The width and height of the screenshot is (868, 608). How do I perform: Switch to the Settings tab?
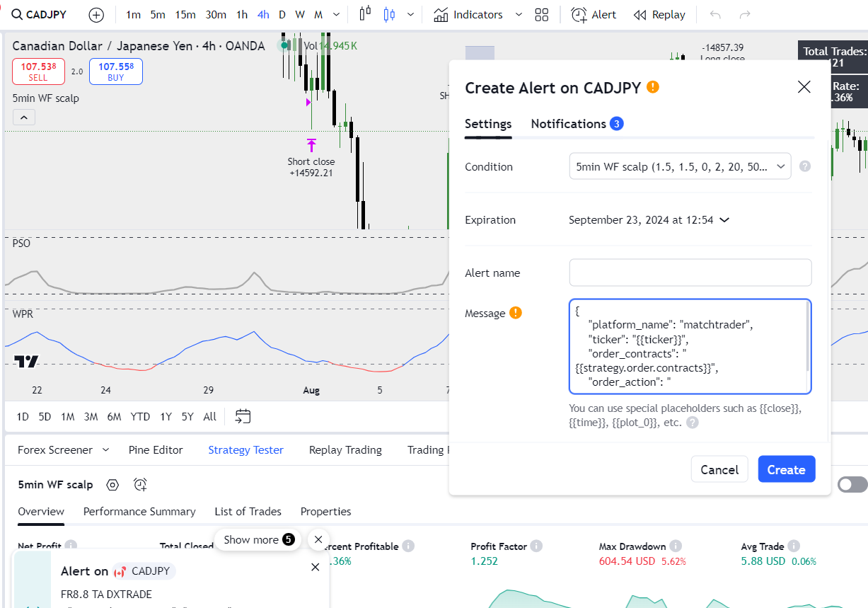tap(488, 124)
